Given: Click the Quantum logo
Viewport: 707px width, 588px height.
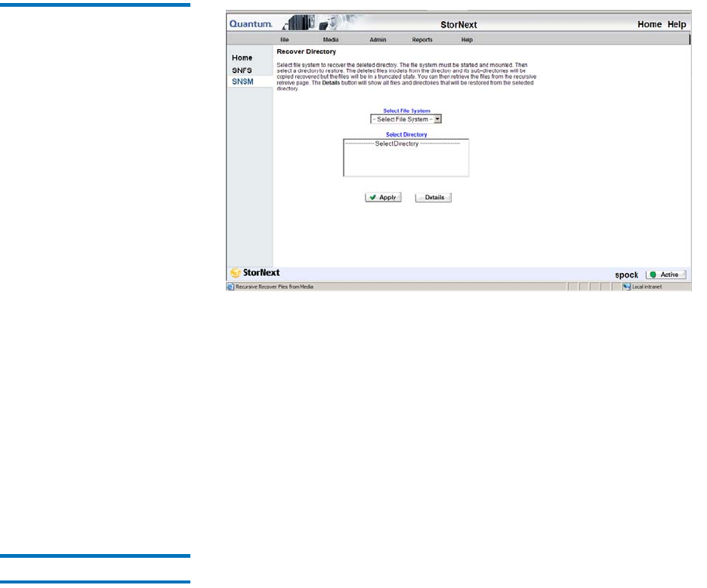Looking at the screenshot, I should tap(251, 24).
